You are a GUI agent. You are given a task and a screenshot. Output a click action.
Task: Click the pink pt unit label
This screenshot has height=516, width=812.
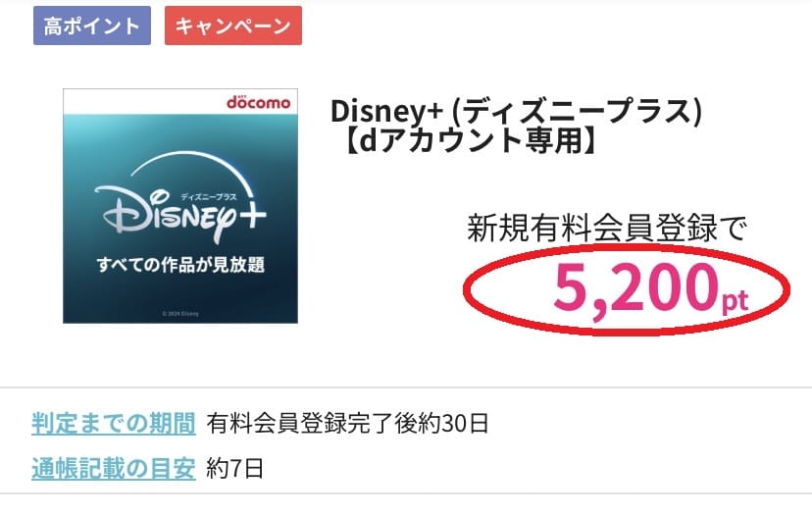(x=736, y=299)
